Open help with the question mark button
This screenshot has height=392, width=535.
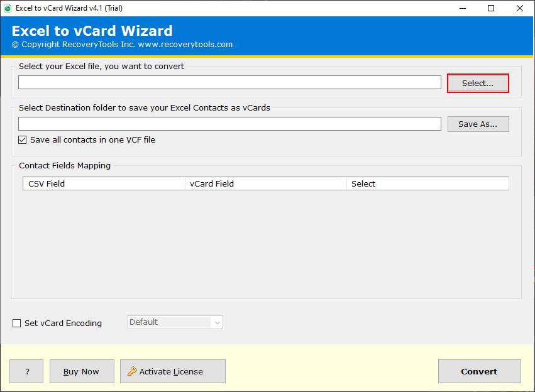(x=26, y=371)
